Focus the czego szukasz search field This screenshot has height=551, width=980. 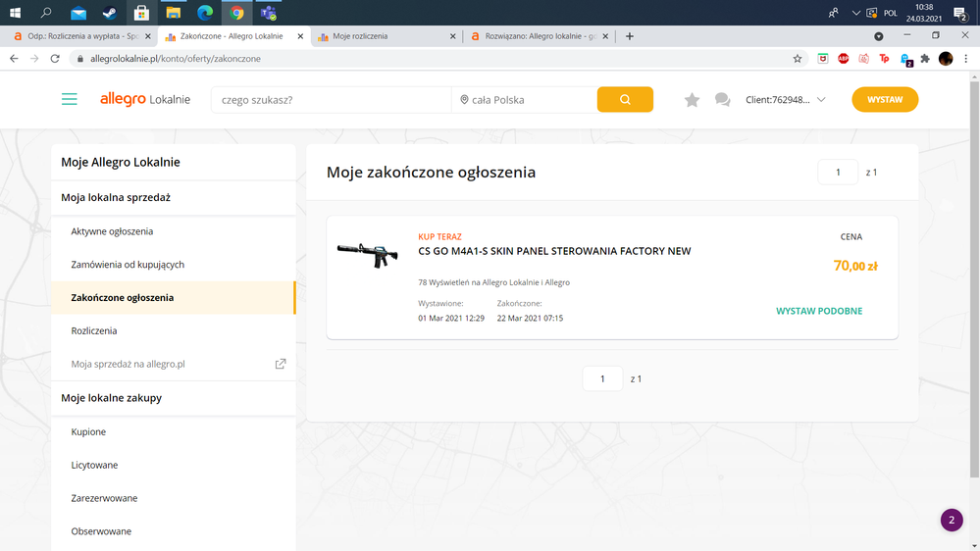[332, 99]
